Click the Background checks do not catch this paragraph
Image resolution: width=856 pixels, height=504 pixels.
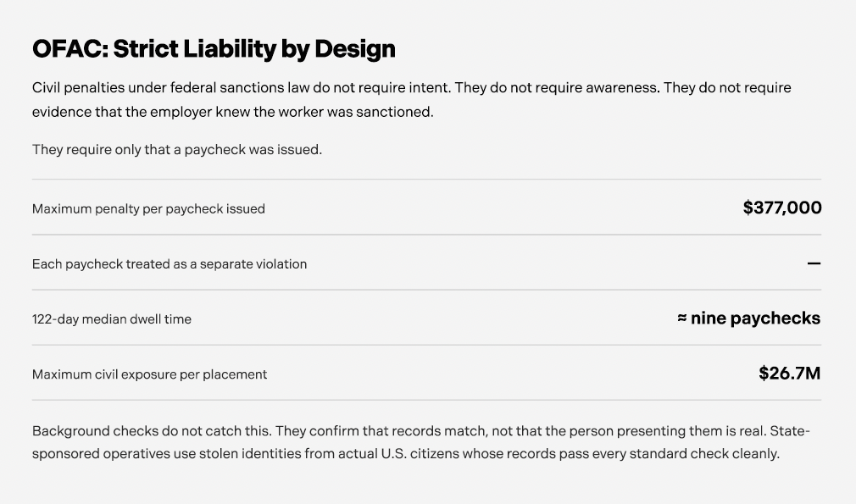click(421, 442)
